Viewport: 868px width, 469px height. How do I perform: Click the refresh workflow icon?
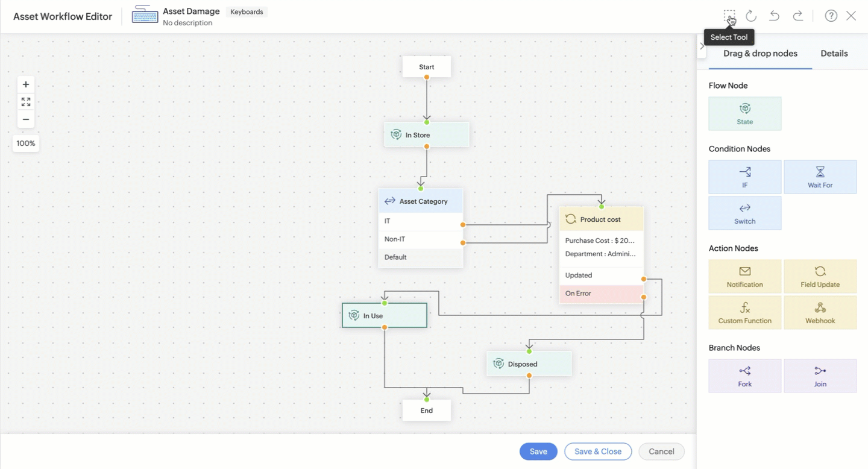(x=750, y=16)
